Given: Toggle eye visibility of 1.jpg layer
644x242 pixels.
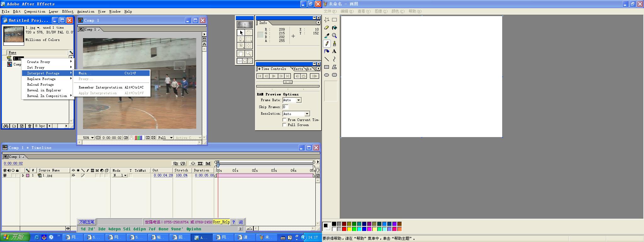Looking at the screenshot, I should (5, 176).
